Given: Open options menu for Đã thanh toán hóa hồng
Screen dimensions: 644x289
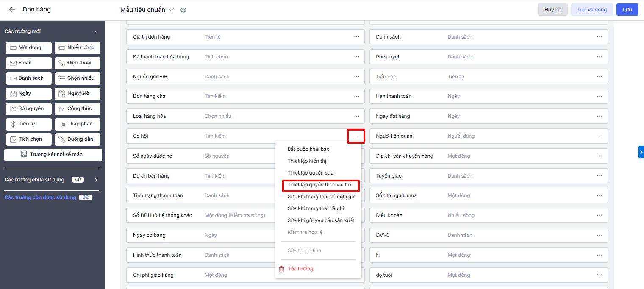Looking at the screenshot, I should click(357, 57).
